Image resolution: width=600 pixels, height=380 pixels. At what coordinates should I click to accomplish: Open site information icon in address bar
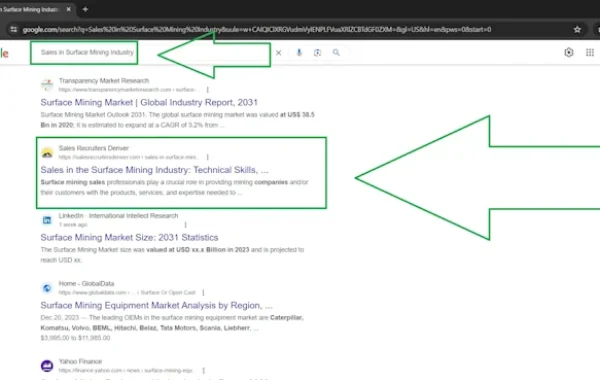(x=13, y=29)
